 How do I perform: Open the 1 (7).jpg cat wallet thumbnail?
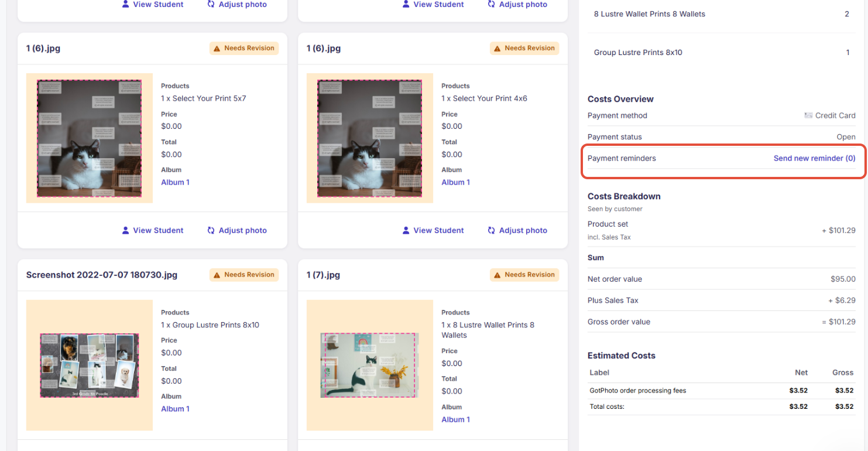point(368,365)
